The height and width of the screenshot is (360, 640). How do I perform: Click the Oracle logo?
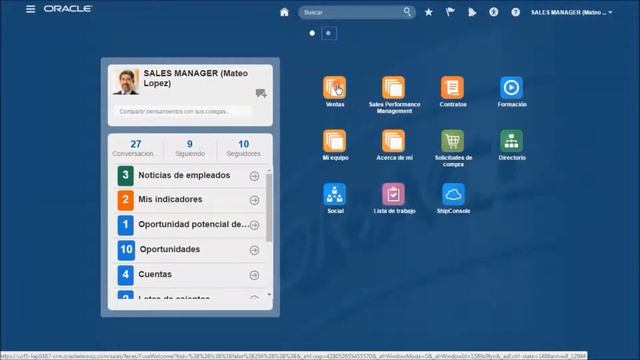point(67,9)
